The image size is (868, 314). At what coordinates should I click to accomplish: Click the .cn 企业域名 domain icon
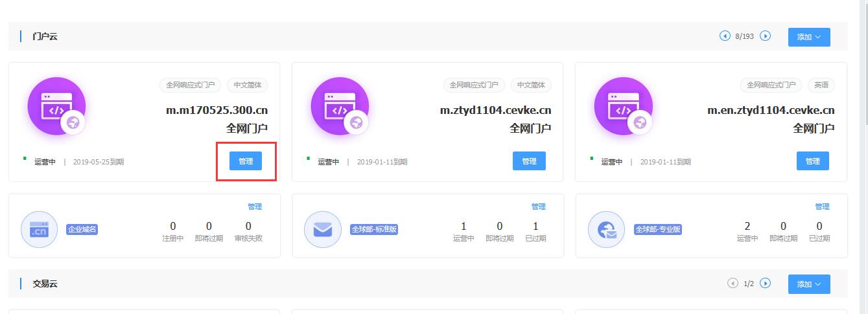pos(40,229)
